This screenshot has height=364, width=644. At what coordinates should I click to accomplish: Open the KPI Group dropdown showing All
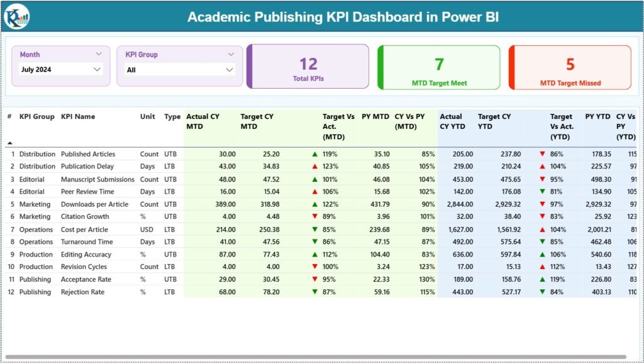tap(180, 69)
